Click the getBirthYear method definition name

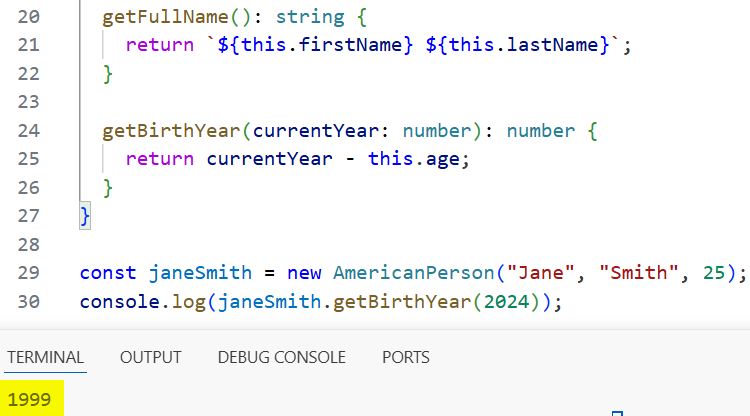coord(171,131)
